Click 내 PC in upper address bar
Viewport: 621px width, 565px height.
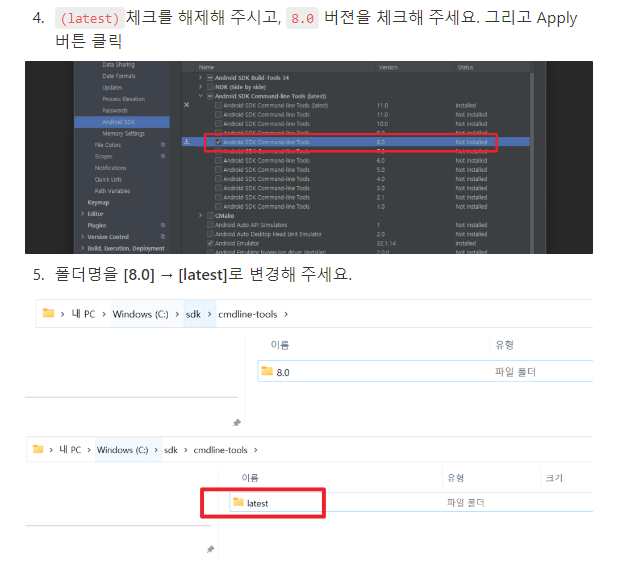[x=83, y=314]
